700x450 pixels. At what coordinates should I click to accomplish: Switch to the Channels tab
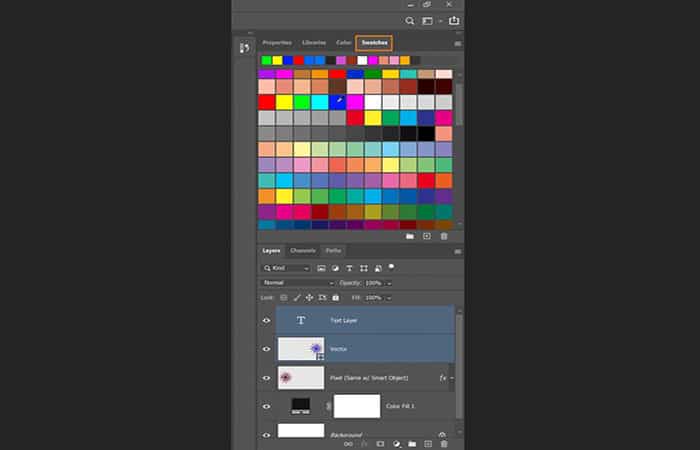pos(303,251)
